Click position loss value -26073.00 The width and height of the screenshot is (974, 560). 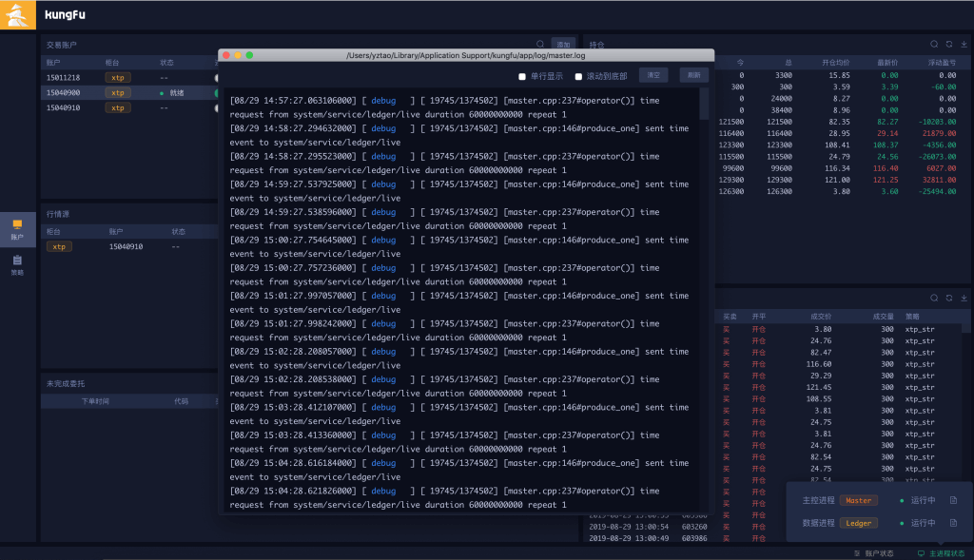coord(937,157)
